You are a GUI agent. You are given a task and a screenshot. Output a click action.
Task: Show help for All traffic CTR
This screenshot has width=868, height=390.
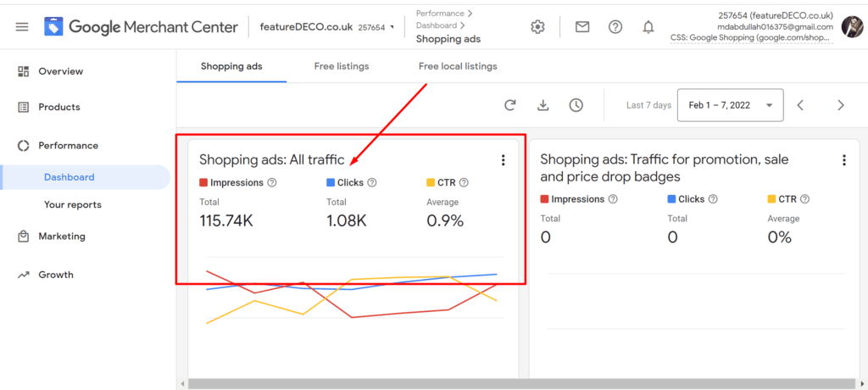464,182
